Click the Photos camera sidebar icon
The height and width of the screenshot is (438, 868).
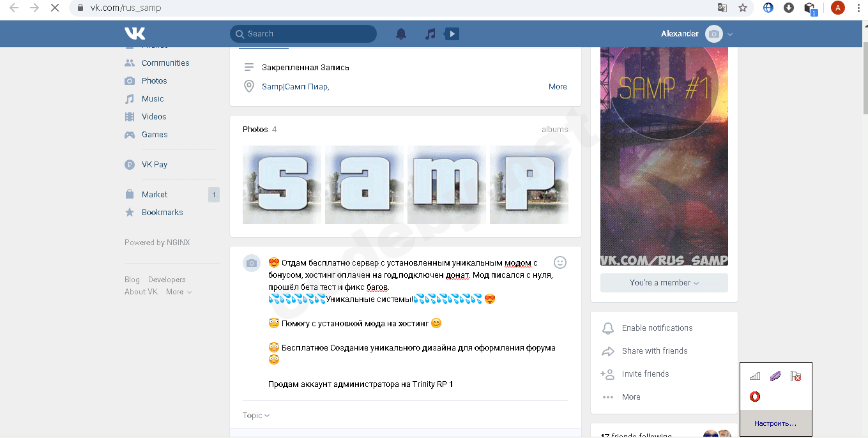130,81
